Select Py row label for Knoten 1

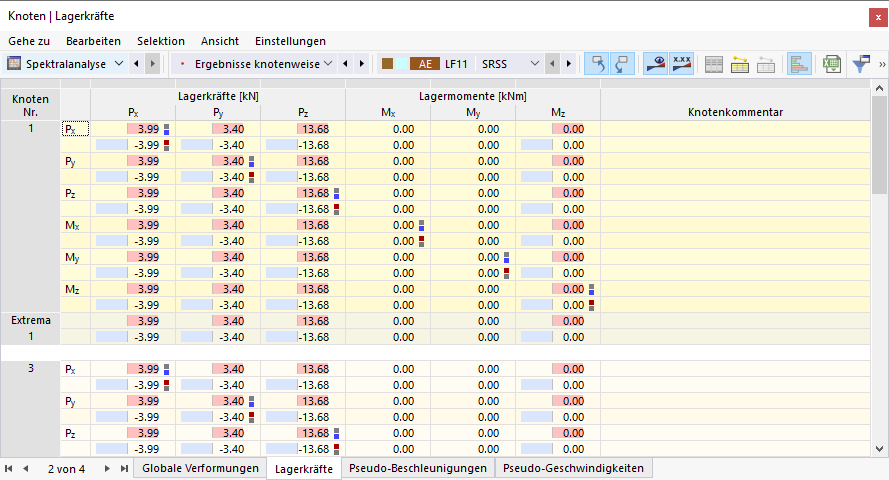point(75,161)
